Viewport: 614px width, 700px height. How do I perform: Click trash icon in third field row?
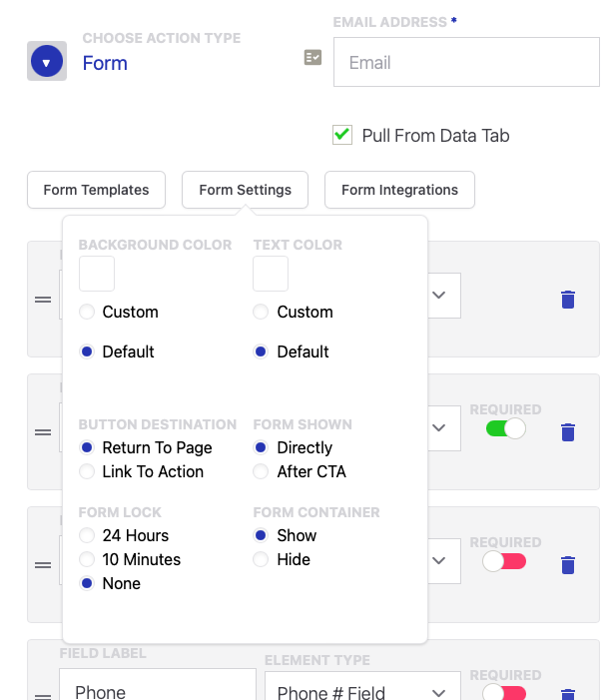click(x=568, y=564)
